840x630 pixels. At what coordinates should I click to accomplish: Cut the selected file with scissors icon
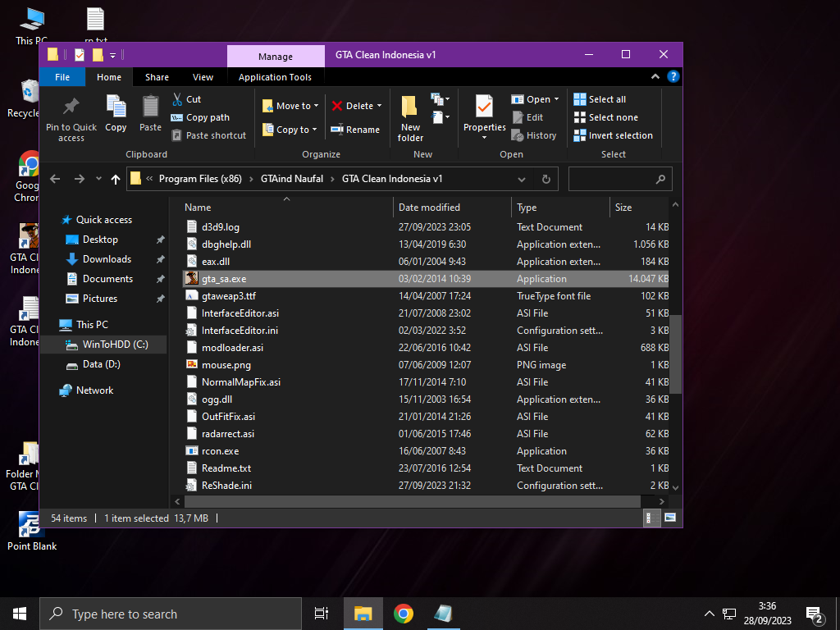coord(177,99)
